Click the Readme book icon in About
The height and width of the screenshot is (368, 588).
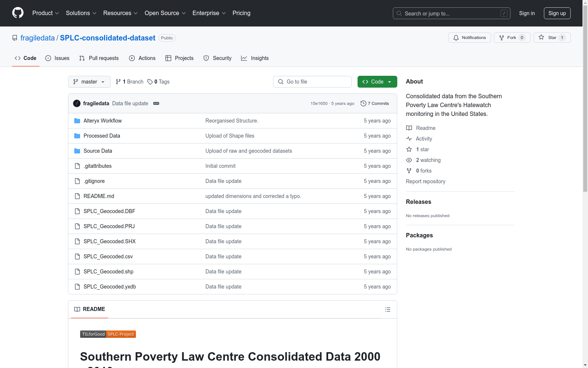pos(409,128)
